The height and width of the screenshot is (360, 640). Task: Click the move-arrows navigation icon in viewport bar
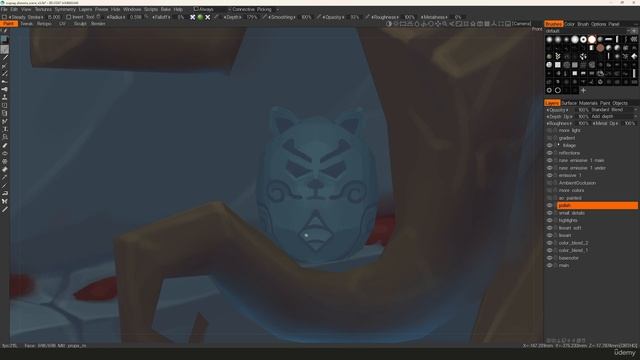point(438,24)
